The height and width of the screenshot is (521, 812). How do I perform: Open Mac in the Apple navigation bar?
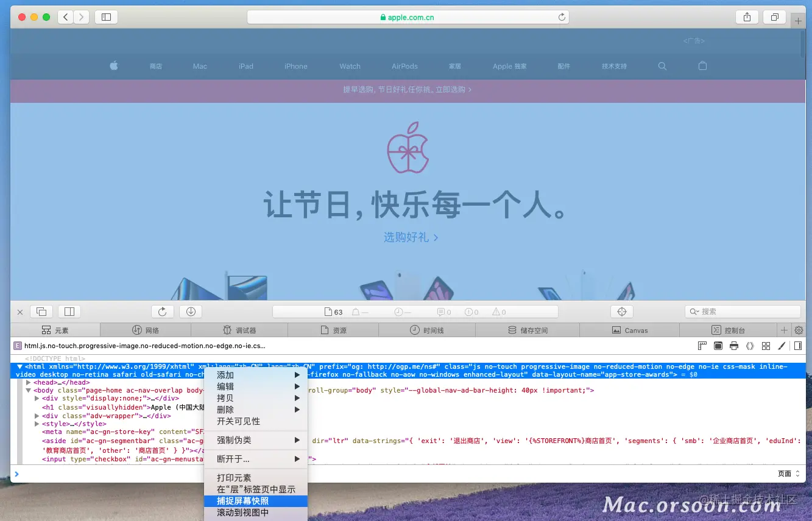point(200,66)
